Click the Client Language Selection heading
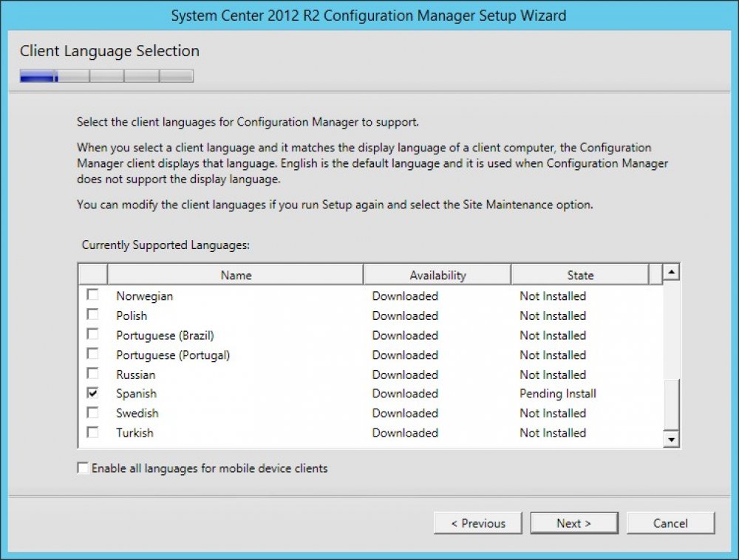 click(109, 51)
